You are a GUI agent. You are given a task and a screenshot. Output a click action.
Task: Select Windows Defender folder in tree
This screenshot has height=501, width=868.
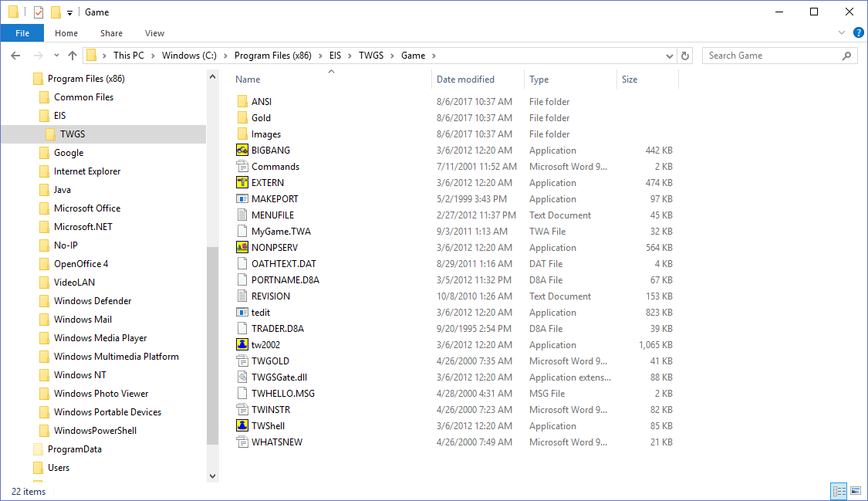pos(93,300)
